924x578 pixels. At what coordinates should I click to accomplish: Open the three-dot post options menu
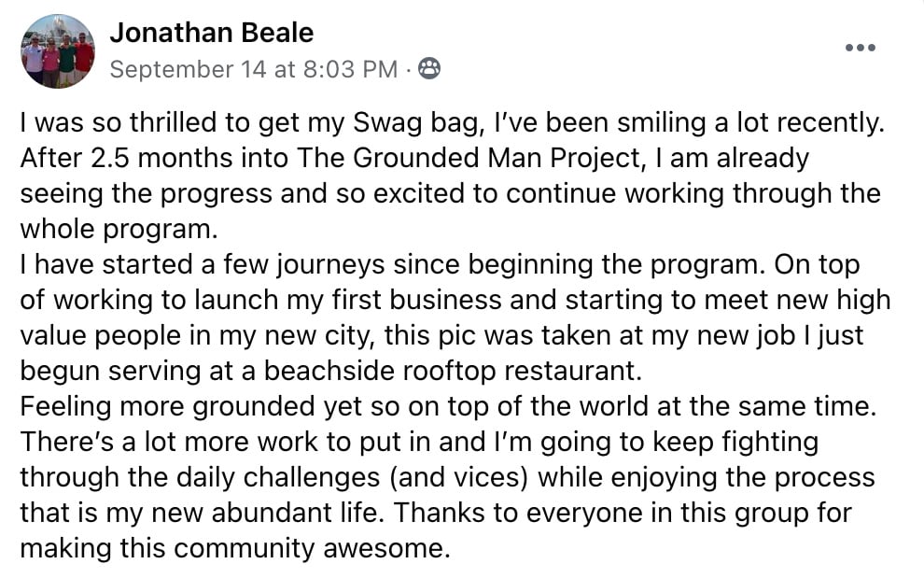(x=861, y=48)
